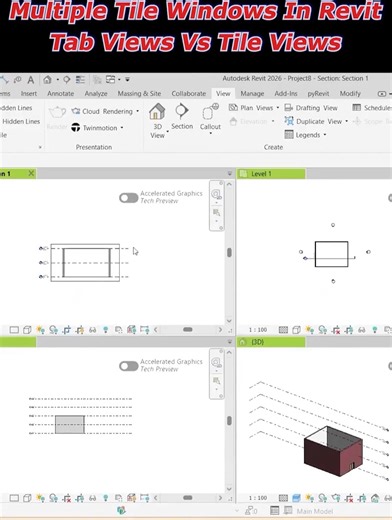The image size is (392, 520).
Task: Click the design options icon beside Main Model
Action: coord(288,511)
